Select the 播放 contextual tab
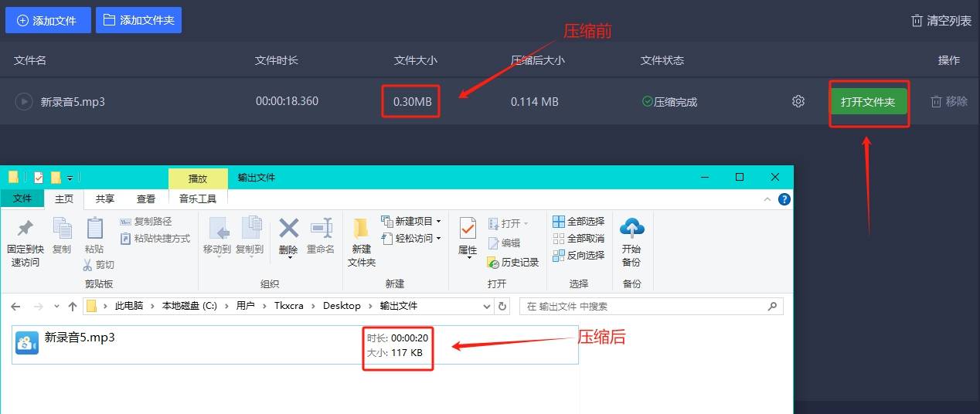This screenshot has width=980, height=414. coord(198,178)
